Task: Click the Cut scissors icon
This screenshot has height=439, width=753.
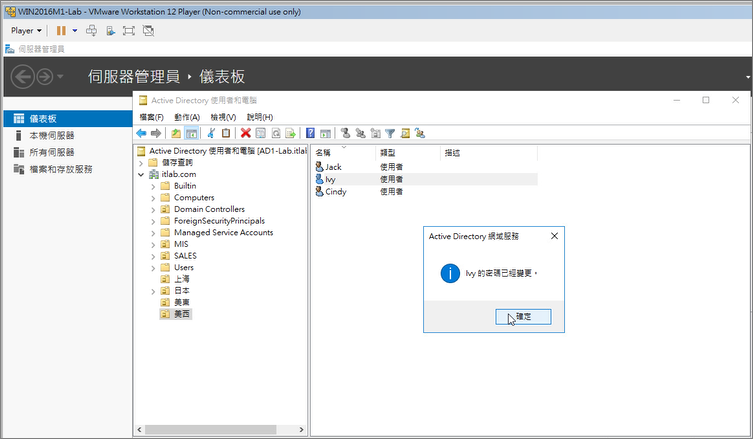Action: click(211, 134)
